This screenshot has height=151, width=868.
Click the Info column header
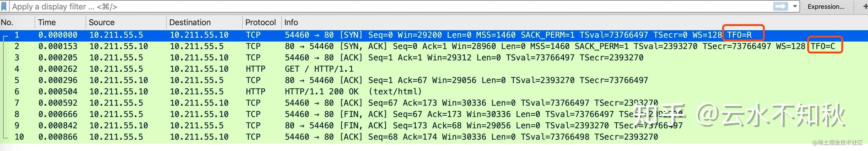291,22
